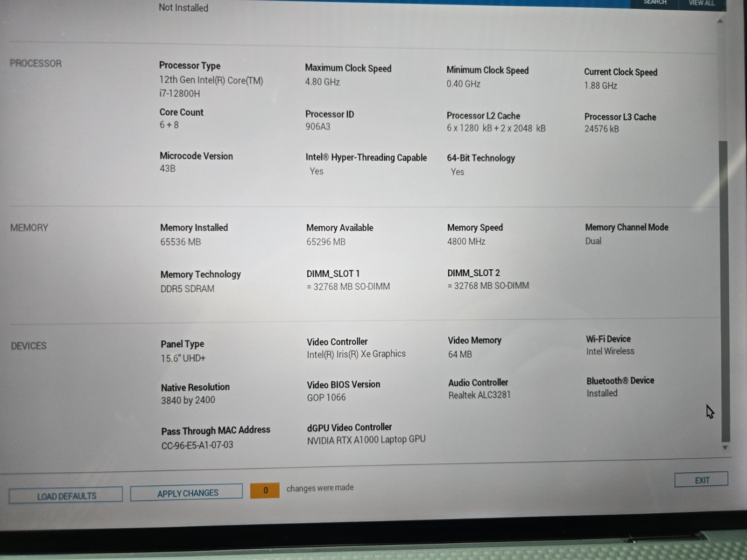Click the MAC address CC-96-E5-A1-07-03
Screen dimensions: 747x560
coord(197,445)
